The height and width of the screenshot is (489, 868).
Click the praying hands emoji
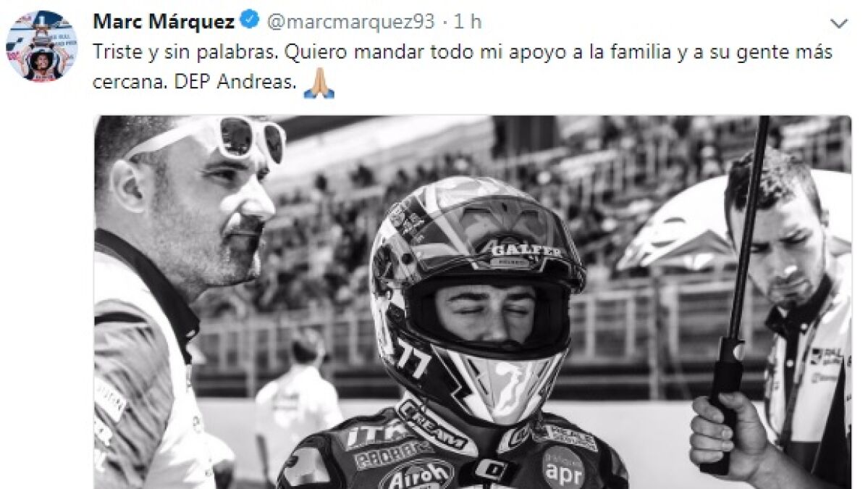[319, 83]
